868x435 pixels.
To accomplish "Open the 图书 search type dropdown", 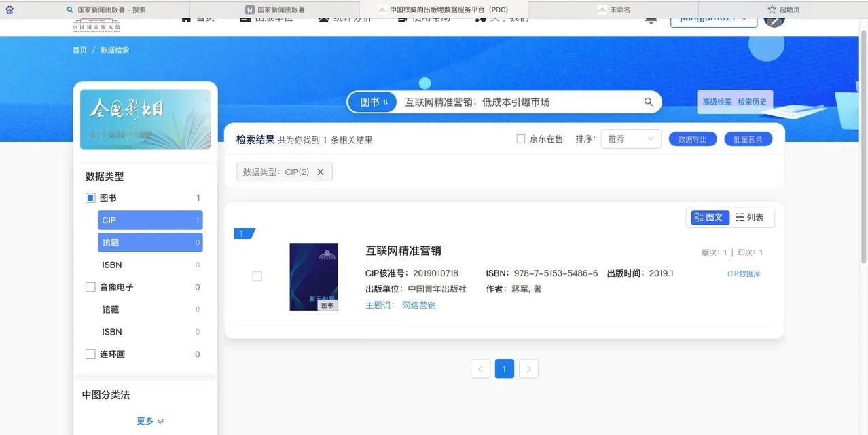I will pos(373,102).
